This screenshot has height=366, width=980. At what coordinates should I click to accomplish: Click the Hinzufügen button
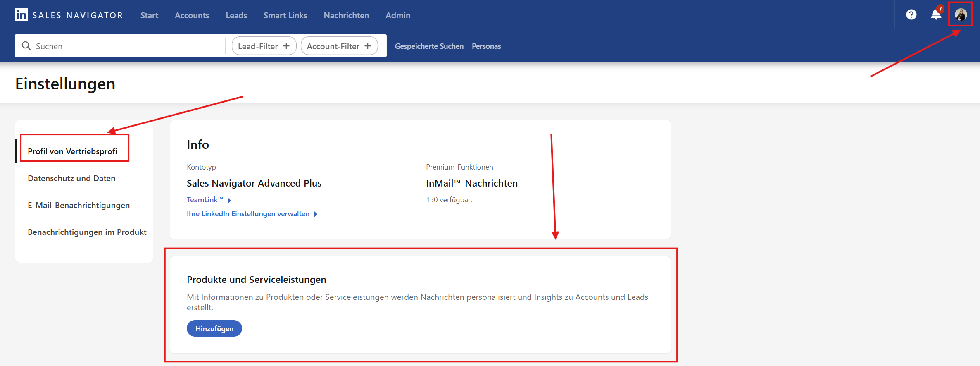[214, 328]
